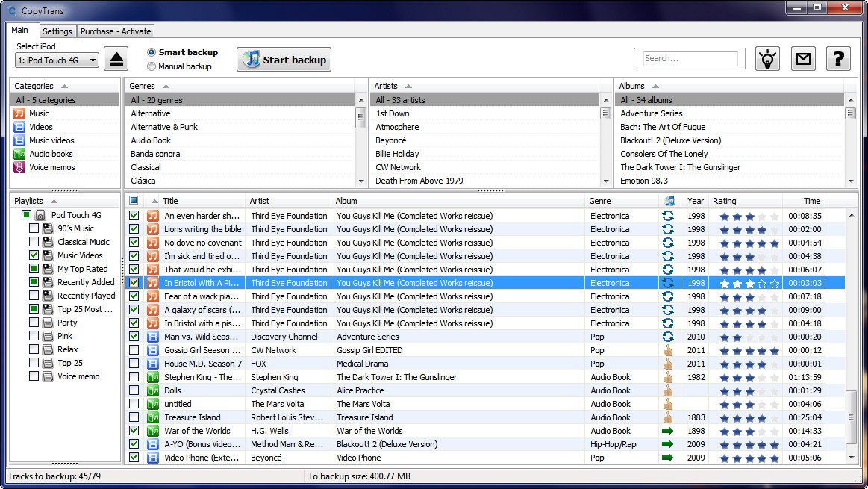Click the Artists list scrollbar down arrow
868x489 pixels.
coord(605,181)
